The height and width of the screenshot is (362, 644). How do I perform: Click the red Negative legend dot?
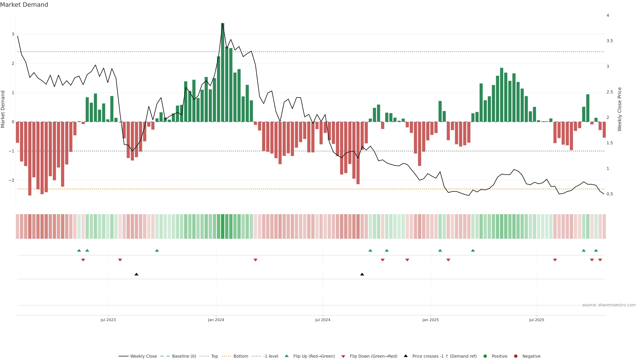516,356
